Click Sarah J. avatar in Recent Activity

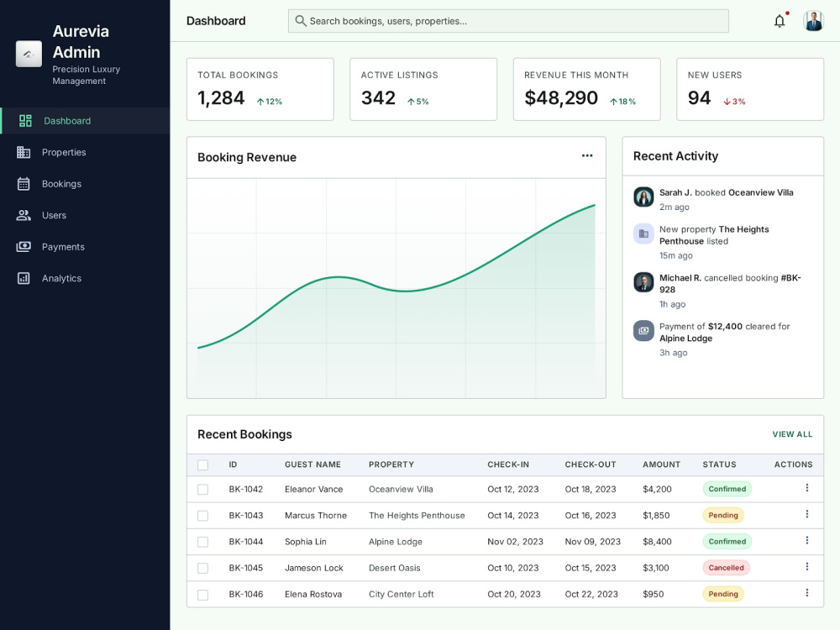(643, 197)
